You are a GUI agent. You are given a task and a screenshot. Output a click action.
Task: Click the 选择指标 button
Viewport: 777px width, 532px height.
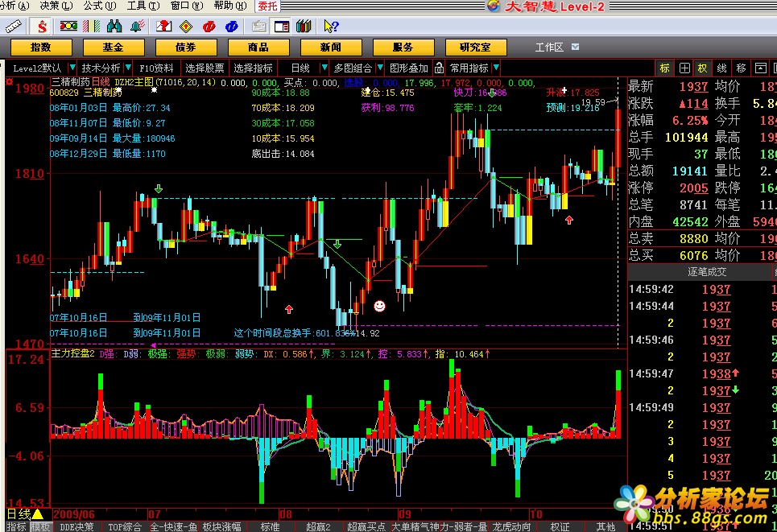point(253,68)
